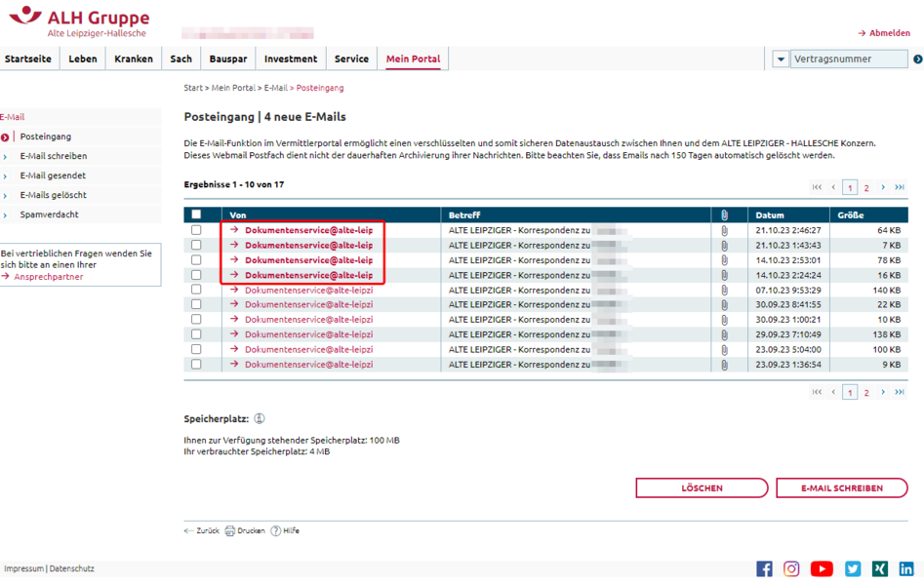The height and width of the screenshot is (585, 924).
Task: Select the 23.09.23 5:04:00 email checkbox
Action: (x=196, y=349)
